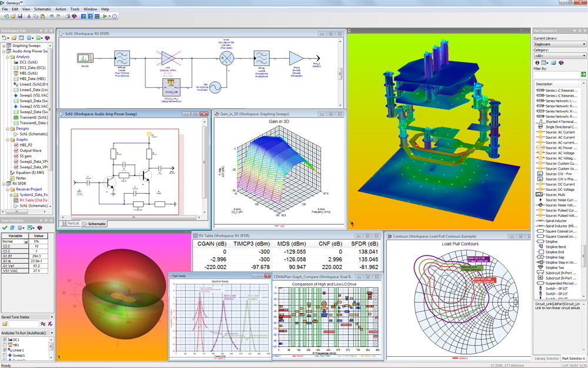Click the Undo icon in toolbar
This screenshot has height=368, width=588.
click(52, 16)
